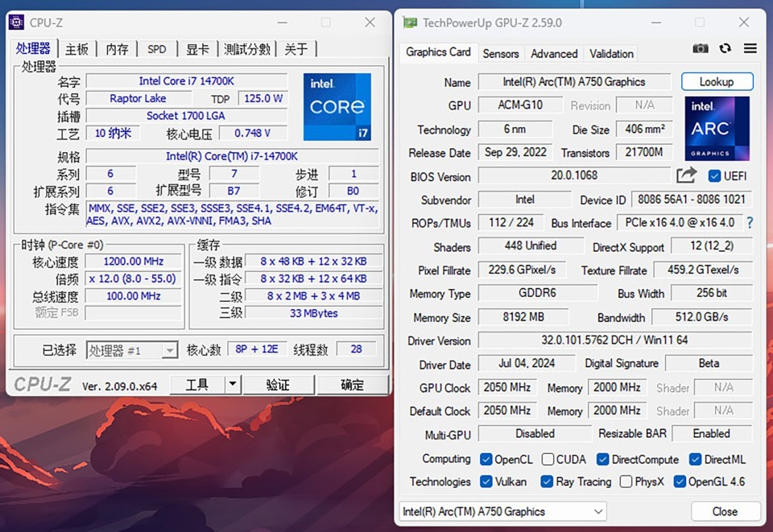
Task: Open the 工具 dropdown arrow in CPU-Z
Action: pyautogui.click(x=234, y=385)
